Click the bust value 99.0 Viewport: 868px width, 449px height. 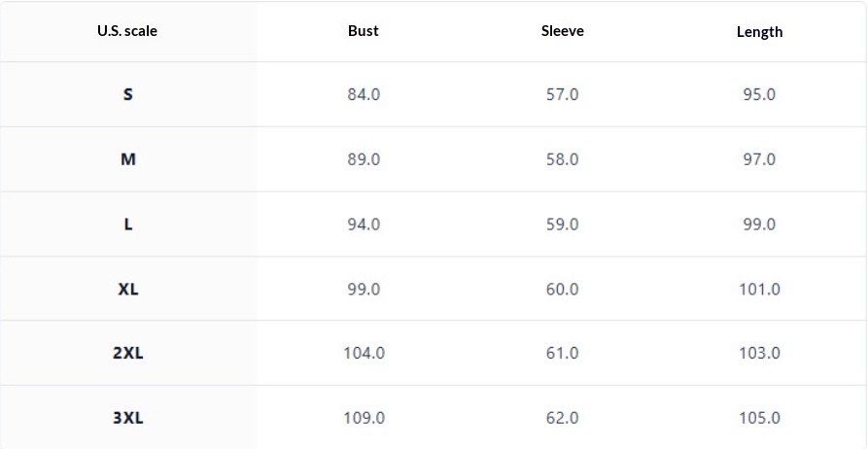[363, 289]
